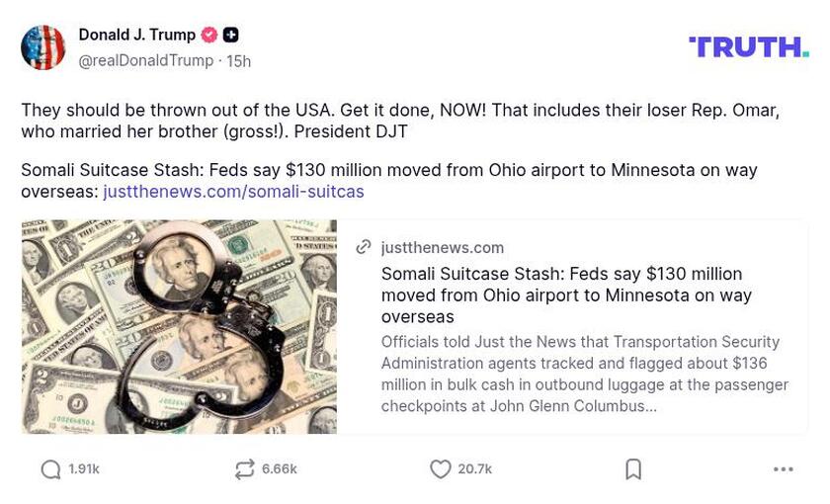Open the Donald J. Trump profile name
Screen dimensions: 830x504
tap(137, 35)
